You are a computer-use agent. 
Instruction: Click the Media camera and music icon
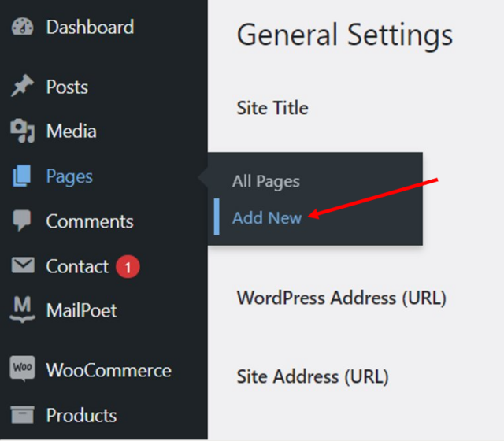(x=22, y=131)
